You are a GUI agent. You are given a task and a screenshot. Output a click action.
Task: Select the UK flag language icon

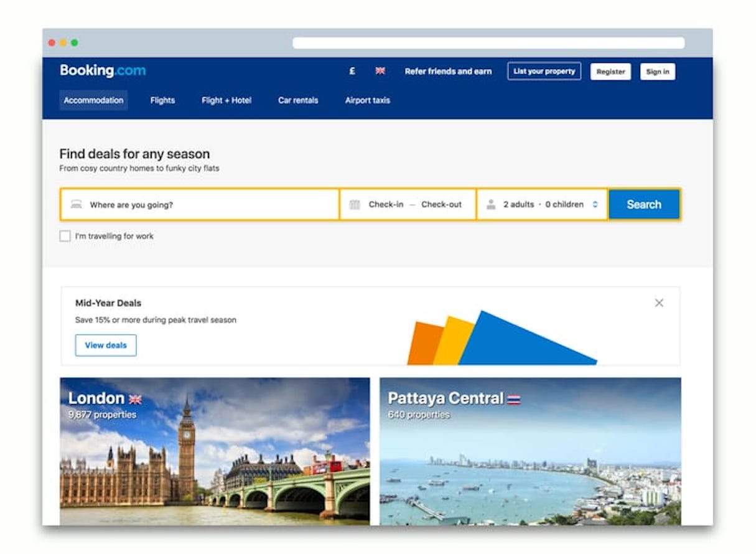(x=380, y=72)
